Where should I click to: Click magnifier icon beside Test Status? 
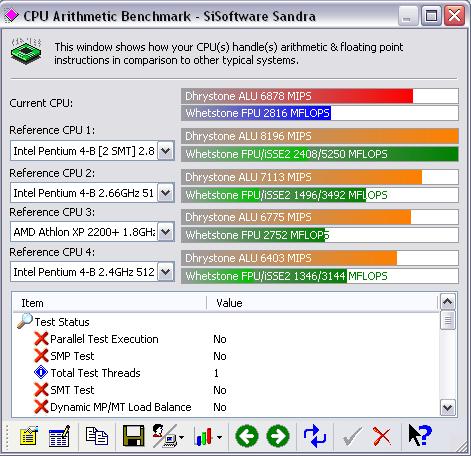[x=25, y=321]
